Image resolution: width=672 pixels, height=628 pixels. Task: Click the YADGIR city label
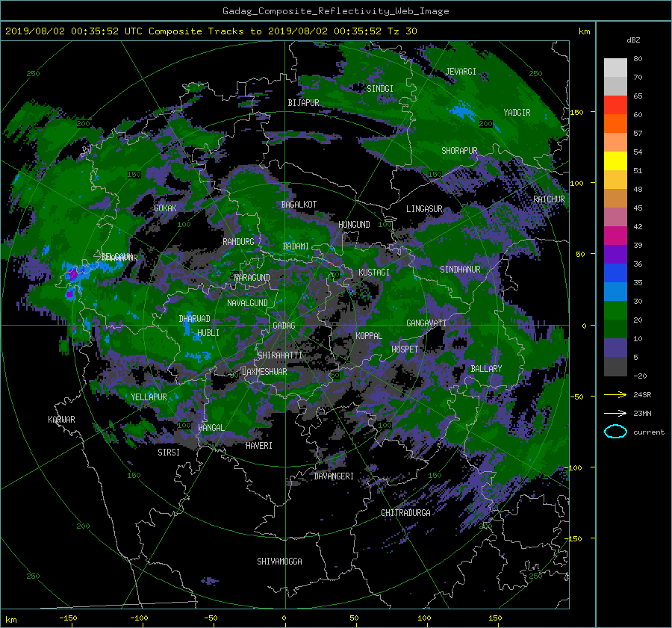tap(517, 112)
